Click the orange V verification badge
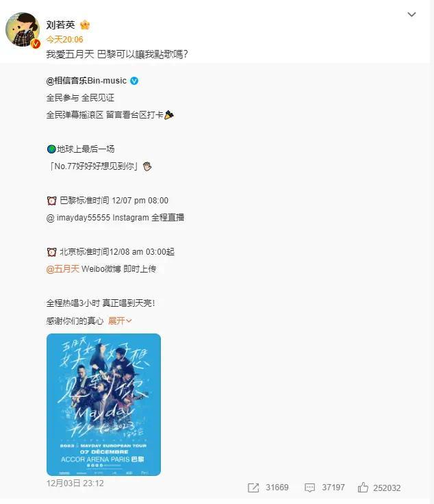The image size is (434, 504). 35,43
